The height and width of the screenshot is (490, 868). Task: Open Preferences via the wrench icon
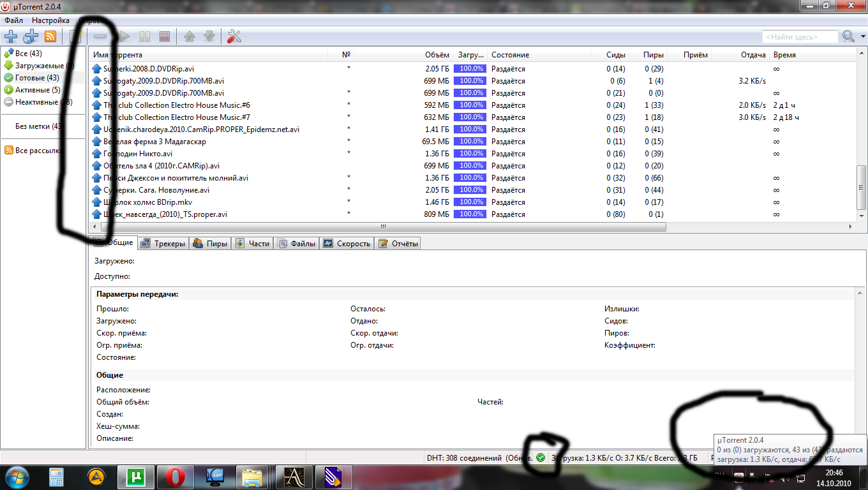coord(234,36)
